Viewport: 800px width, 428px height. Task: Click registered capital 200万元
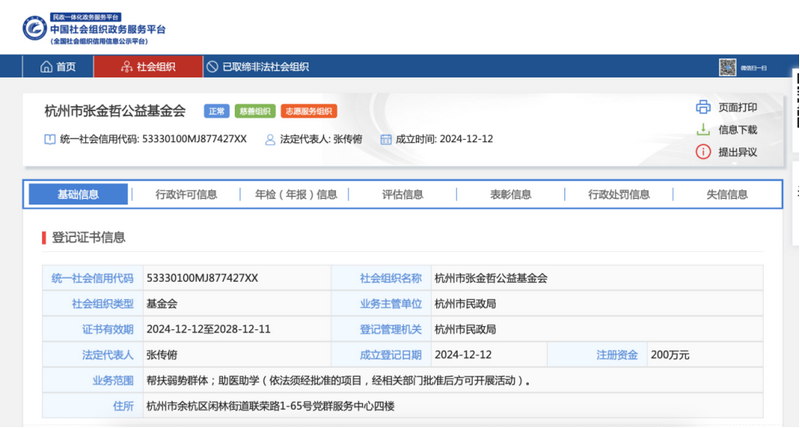tap(670, 355)
